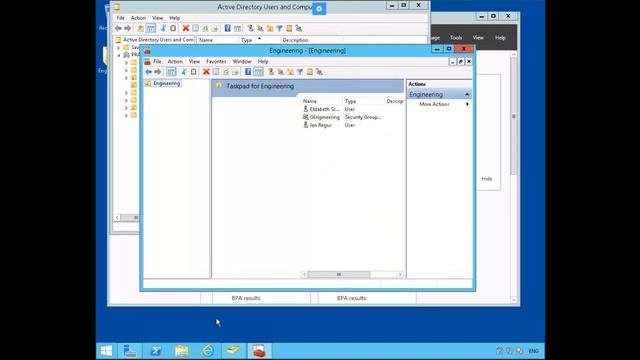Open Help menu in Engineering window
This screenshot has height=360, width=640.
coord(263,61)
